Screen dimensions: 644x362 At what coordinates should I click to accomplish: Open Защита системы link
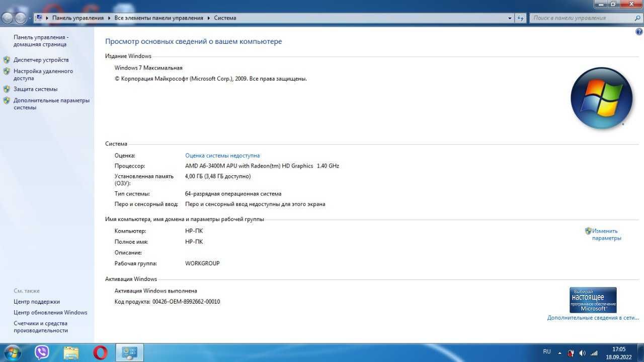point(35,89)
